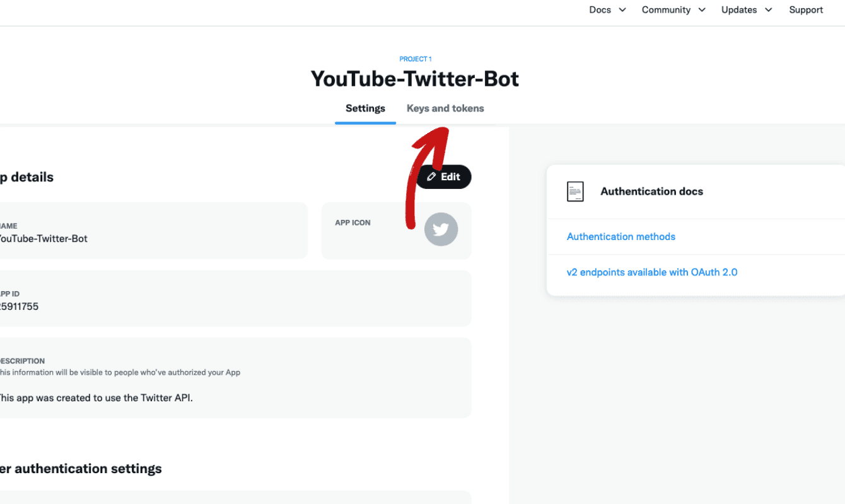The image size is (845, 504).
Task: Click the DESCRIPTION field label
Action: click(22, 362)
